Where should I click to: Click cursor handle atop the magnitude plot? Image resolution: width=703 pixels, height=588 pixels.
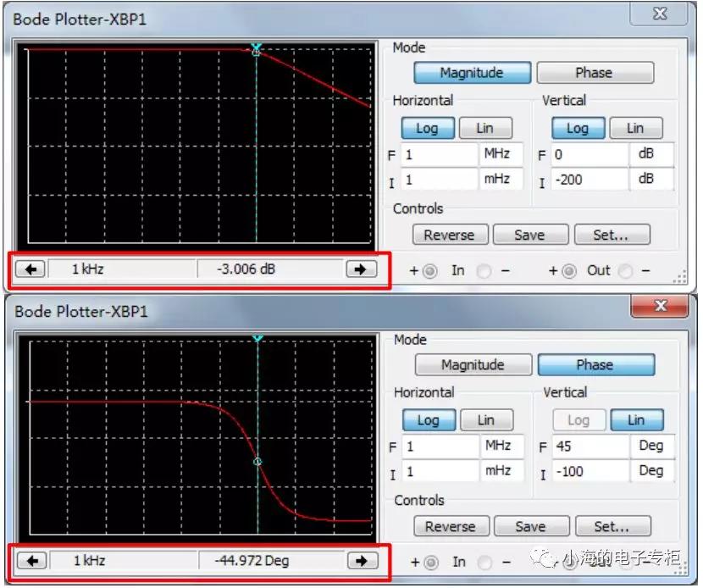pos(256,47)
